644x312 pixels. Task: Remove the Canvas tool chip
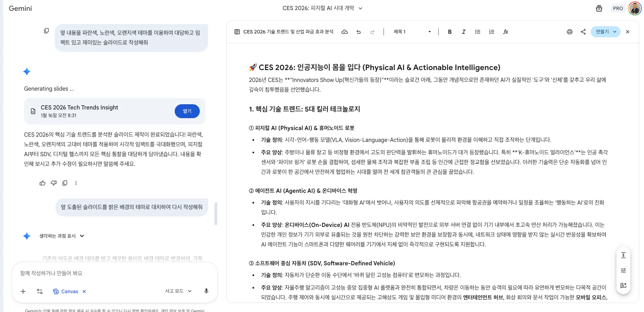pyautogui.click(x=84, y=291)
